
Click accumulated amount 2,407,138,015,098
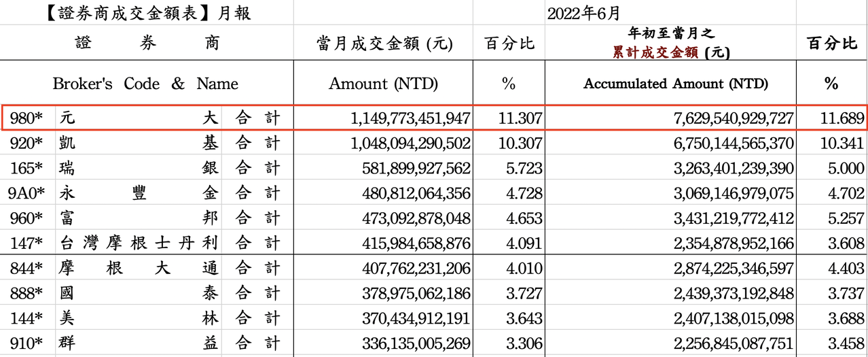[x=734, y=319]
